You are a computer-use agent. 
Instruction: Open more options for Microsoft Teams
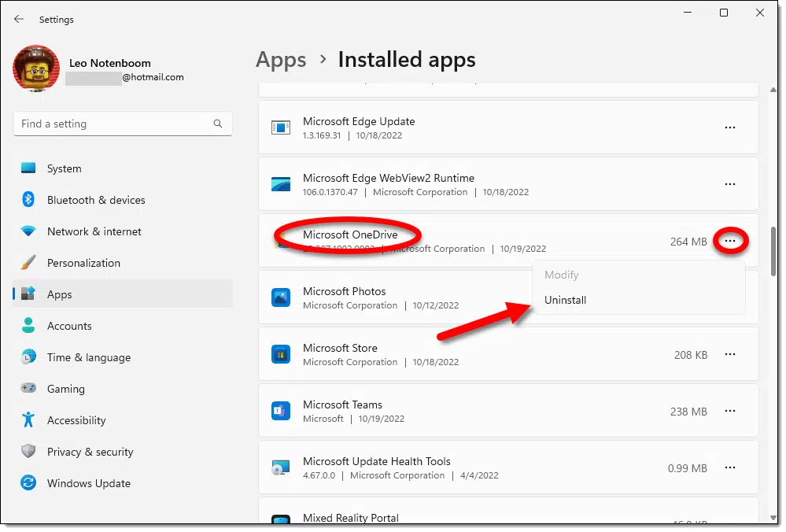pos(731,412)
